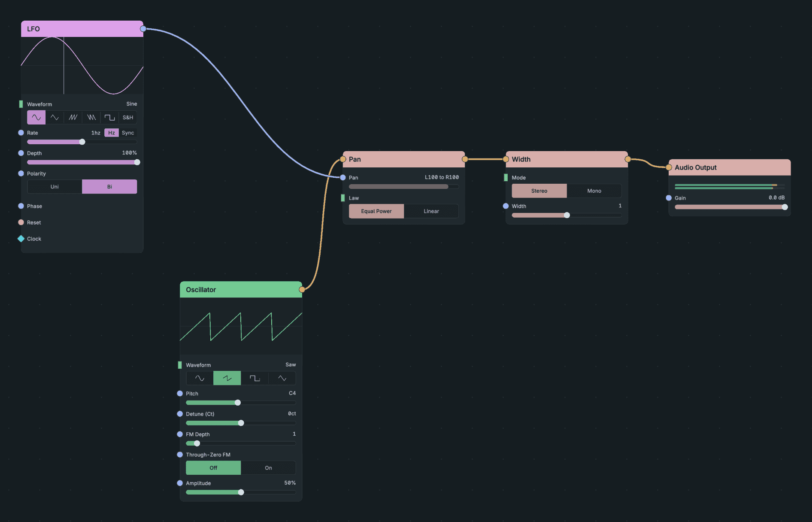Click the LFO Phase input port
Viewport: 812px width, 522px height.
point(21,206)
